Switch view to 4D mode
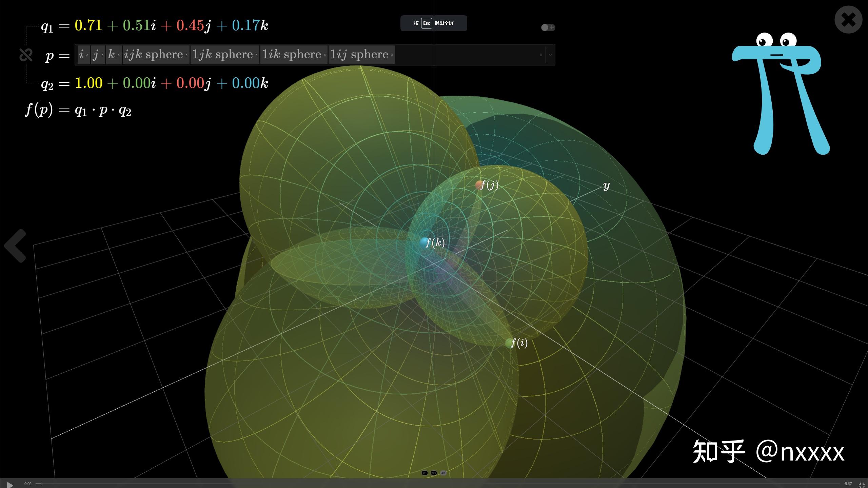This screenshot has height=488, width=868. pyautogui.click(x=443, y=473)
